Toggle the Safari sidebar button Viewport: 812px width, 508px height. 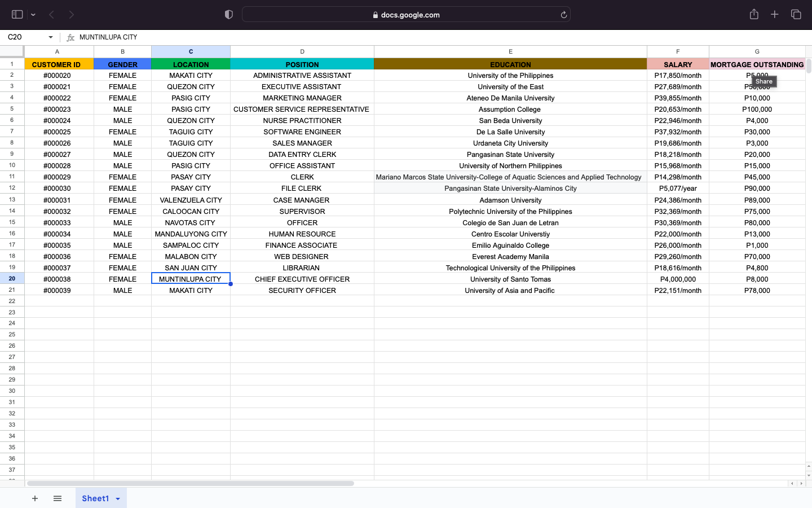click(17, 15)
